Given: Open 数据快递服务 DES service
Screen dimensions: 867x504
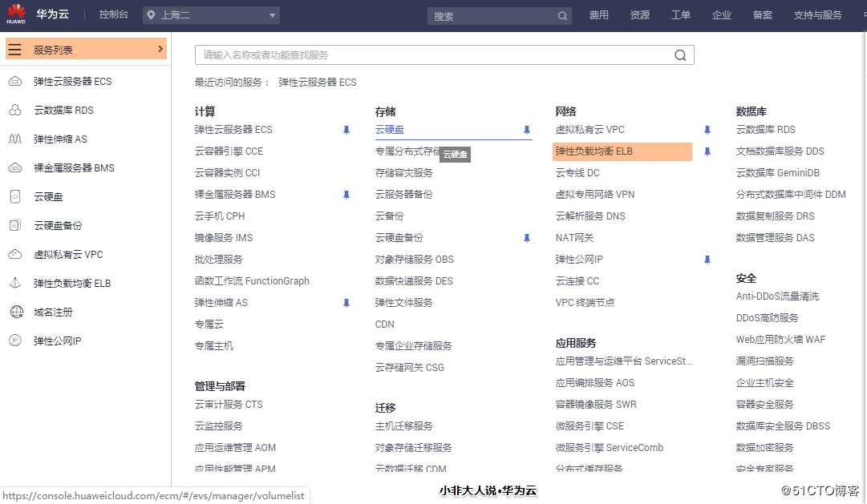Looking at the screenshot, I should click(x=414, y=280).
